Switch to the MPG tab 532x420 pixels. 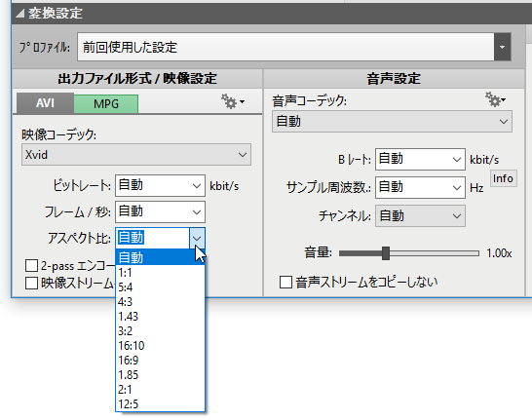pyautogui.click(x=106, y=104)
